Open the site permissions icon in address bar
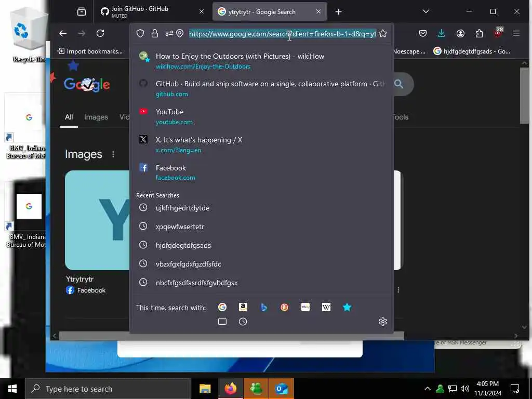This screenshot has width=532, height=399. [x=169, y=33]
